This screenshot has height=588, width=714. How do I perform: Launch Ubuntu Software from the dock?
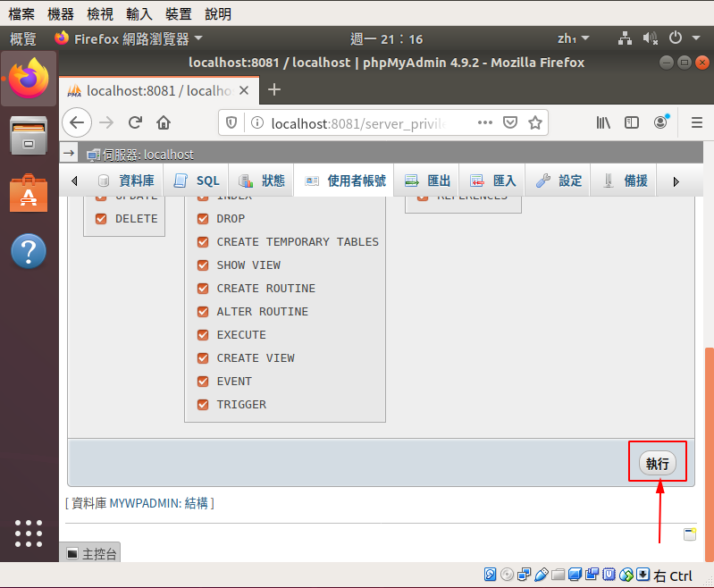tap(29, 193)
